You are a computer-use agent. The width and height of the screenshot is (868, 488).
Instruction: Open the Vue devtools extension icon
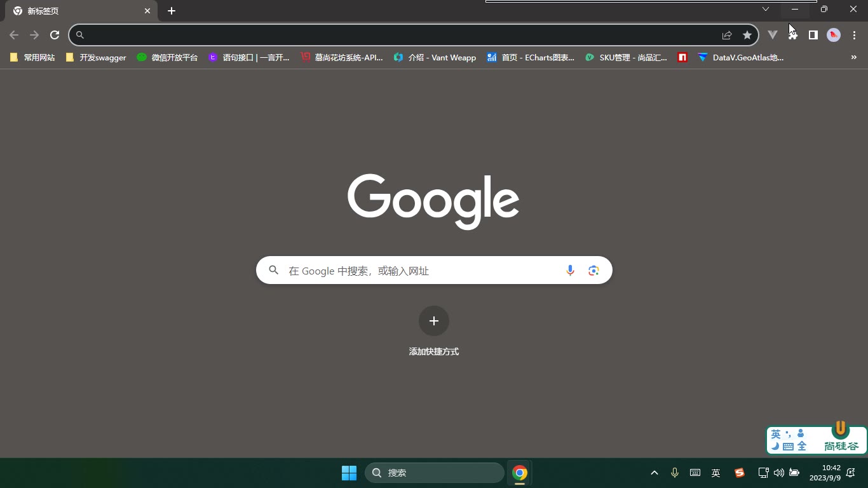773,35
